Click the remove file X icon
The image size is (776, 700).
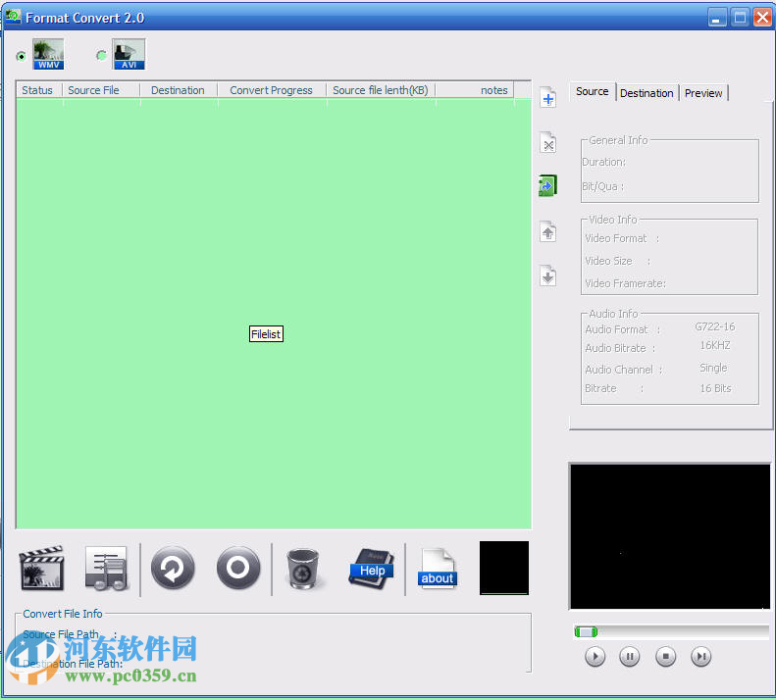coord(547,143)
